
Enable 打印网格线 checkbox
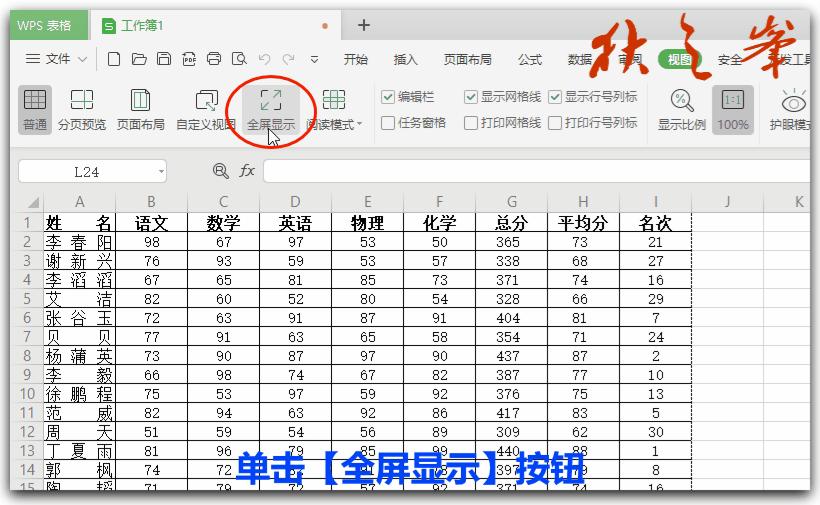(471, 123)
